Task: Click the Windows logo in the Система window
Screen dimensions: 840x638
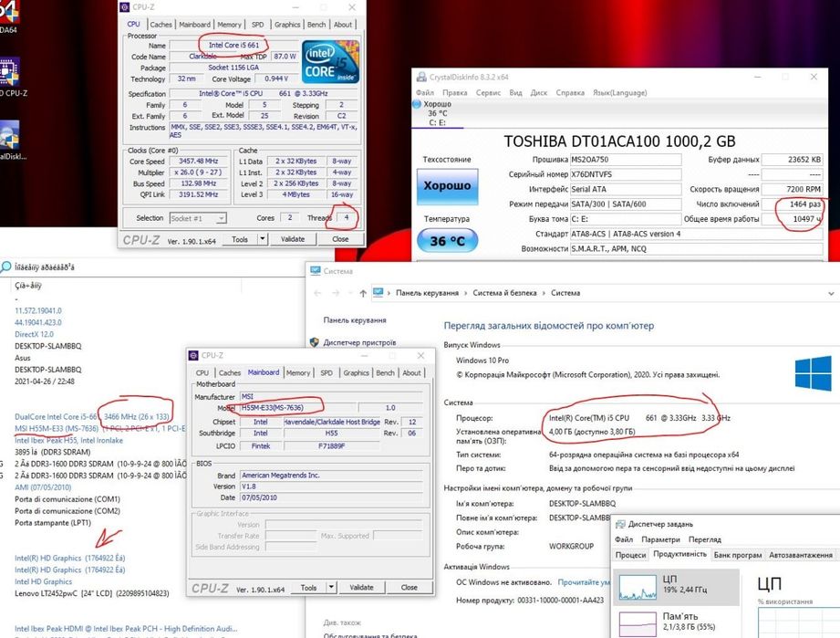Action: (814, 373)
